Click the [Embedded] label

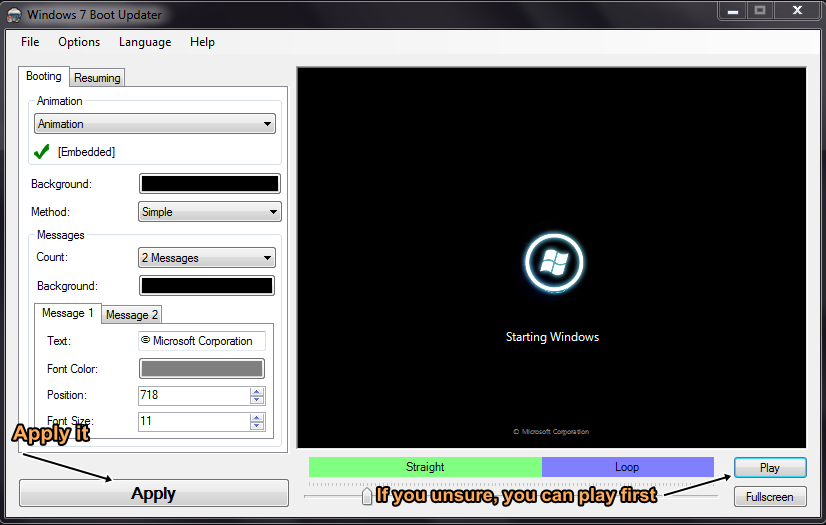click(86, 152)
